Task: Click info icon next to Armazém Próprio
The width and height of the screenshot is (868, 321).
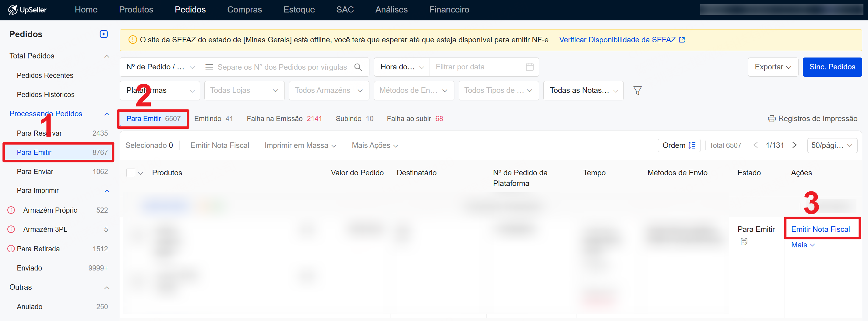Action: point(11,210)
